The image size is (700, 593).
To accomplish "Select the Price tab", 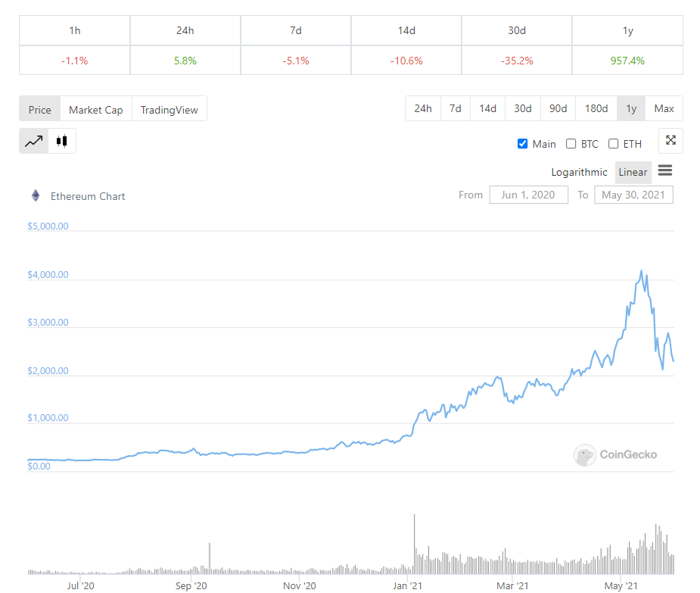I will click(x=39, y=110).
